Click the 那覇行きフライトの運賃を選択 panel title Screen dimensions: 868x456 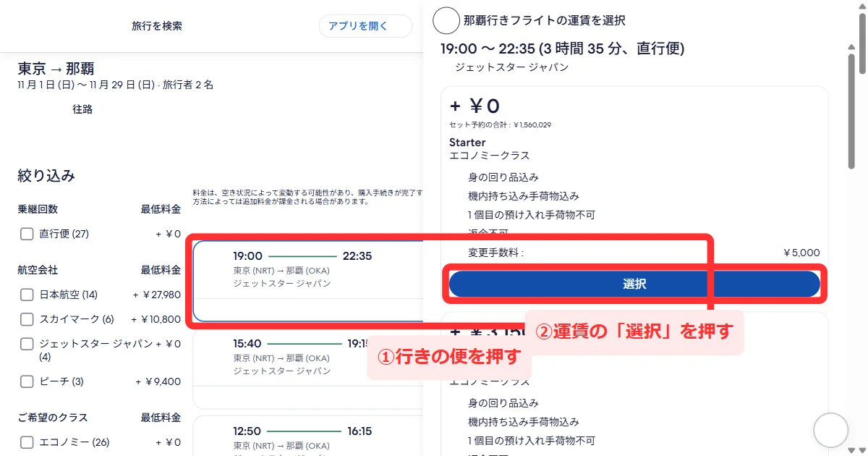pyautogui.click(x=544, y=20)
